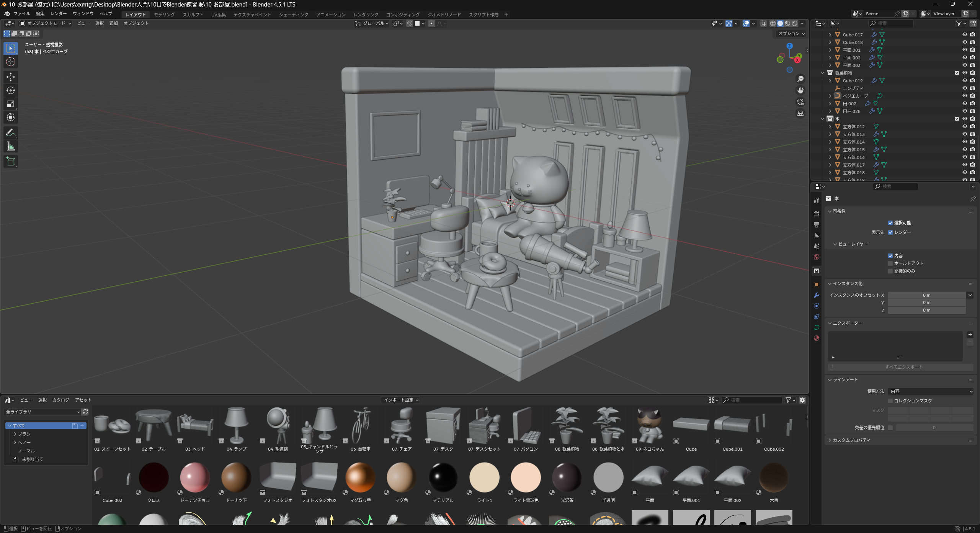Toggle camera view icon in viewport
The image size is (980, 533).
click(x=800, y=102)
